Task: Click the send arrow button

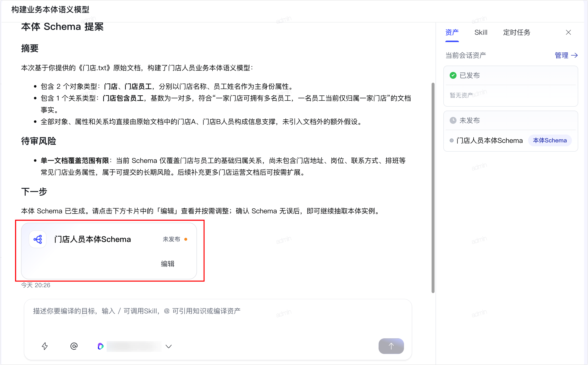Action: 391,346
